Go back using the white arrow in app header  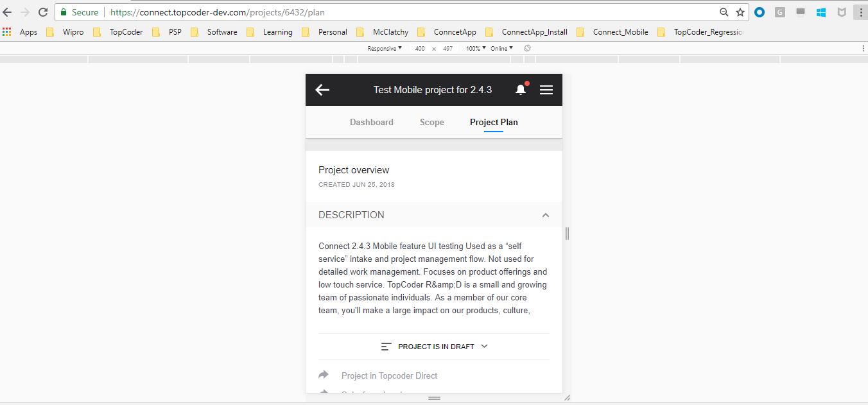(x=322, y=90)
